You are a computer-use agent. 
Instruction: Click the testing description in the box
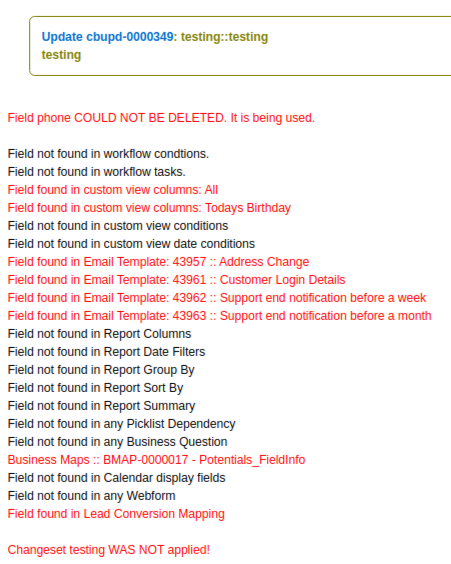(x=61, y=55)
